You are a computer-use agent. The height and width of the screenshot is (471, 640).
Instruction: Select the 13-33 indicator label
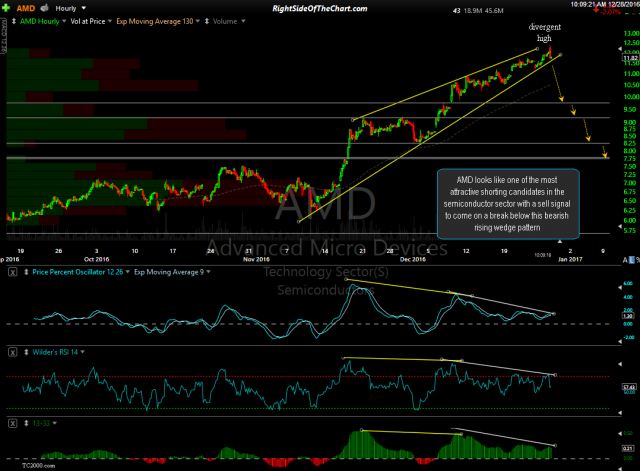tap(41, 423)
